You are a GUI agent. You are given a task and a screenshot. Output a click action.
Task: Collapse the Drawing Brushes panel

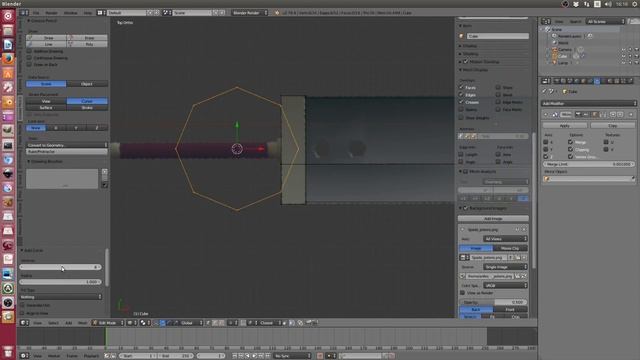pos(29,162)
